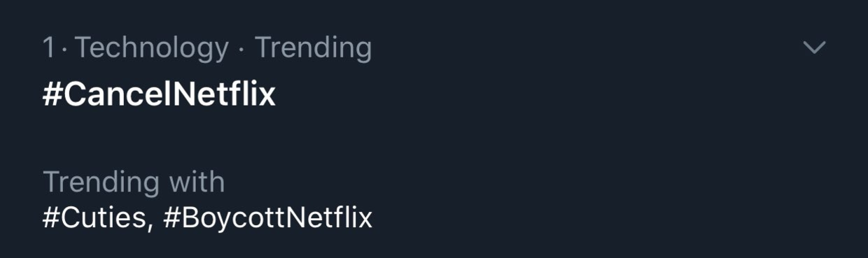Screen dimensions: 868x258
Task: Open trend options via the chevron expander
Action: pyautogui.click(x=815, y=48)
